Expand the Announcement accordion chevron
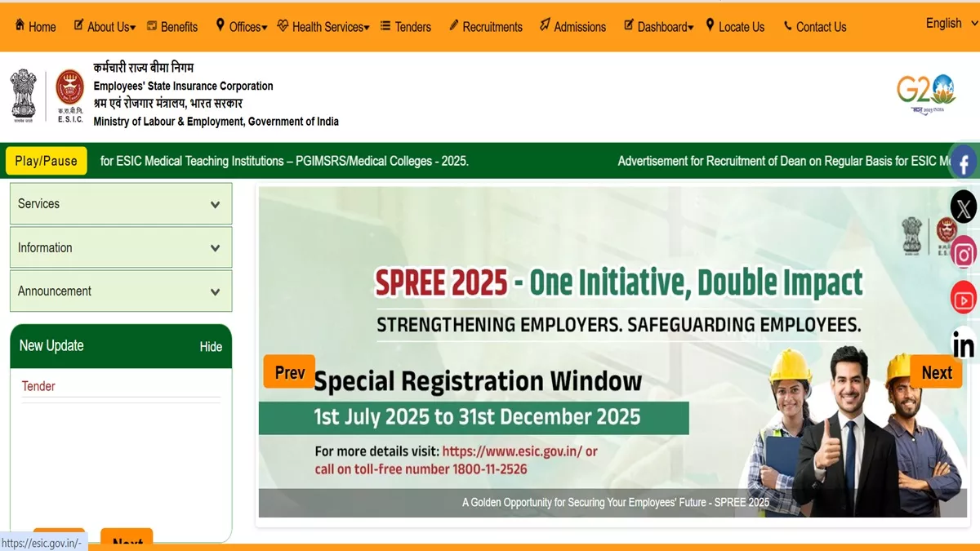The image size is (980, 551). (x=215, y=291)
